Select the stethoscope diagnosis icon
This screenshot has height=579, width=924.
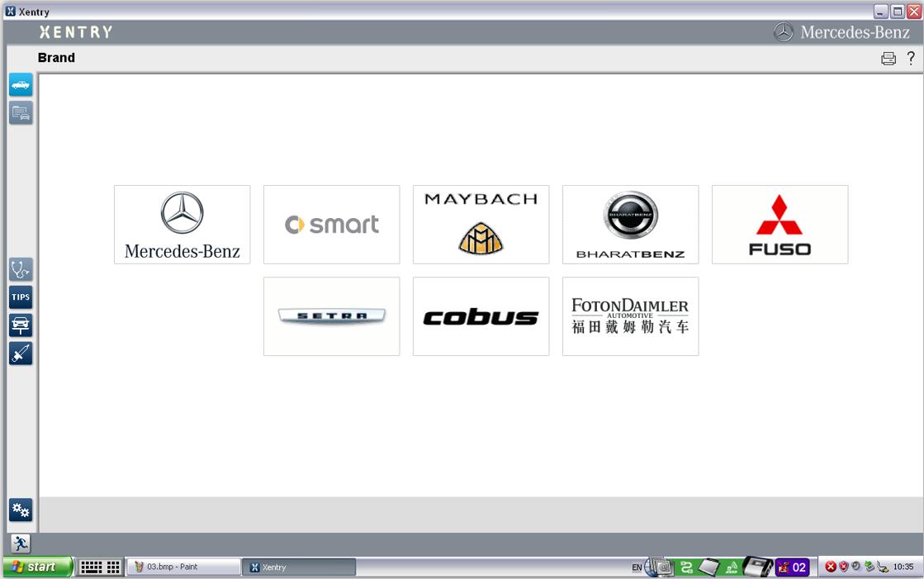pyautogui.click(x=21, y=269)
